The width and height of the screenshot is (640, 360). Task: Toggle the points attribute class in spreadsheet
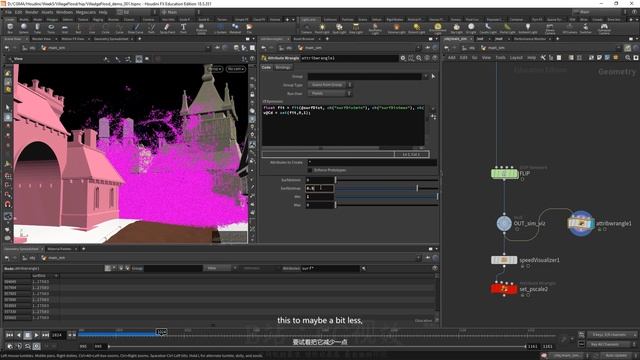click(x=108, y=268)
